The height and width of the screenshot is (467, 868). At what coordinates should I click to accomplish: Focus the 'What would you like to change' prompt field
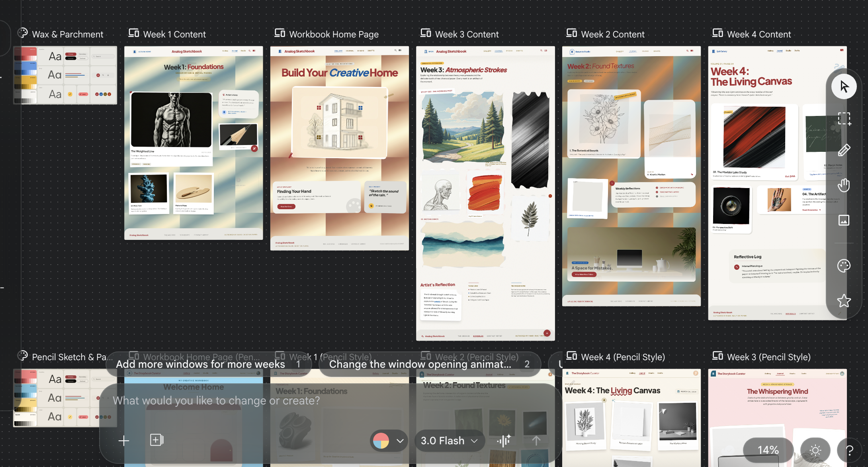pos(216,400)
